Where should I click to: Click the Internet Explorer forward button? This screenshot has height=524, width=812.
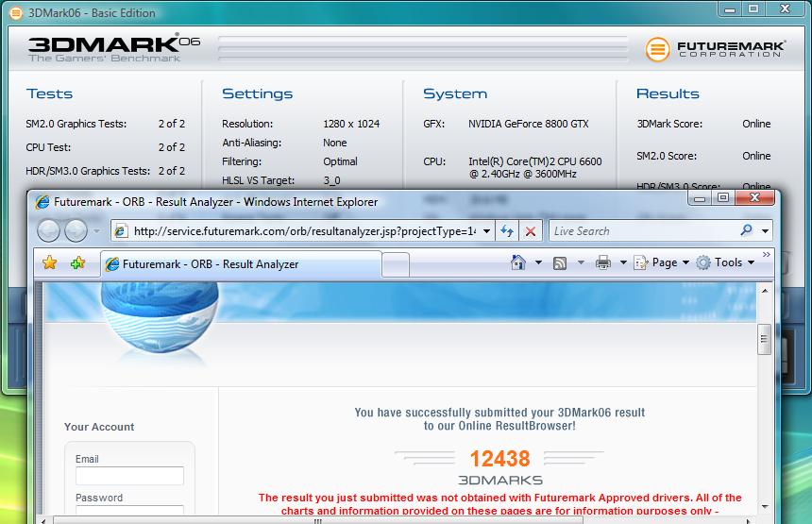click(76, 231)
